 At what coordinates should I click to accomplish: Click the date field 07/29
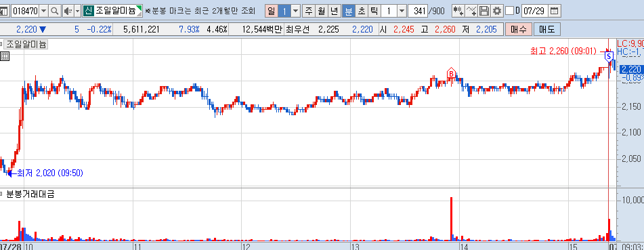pos(535,11)
